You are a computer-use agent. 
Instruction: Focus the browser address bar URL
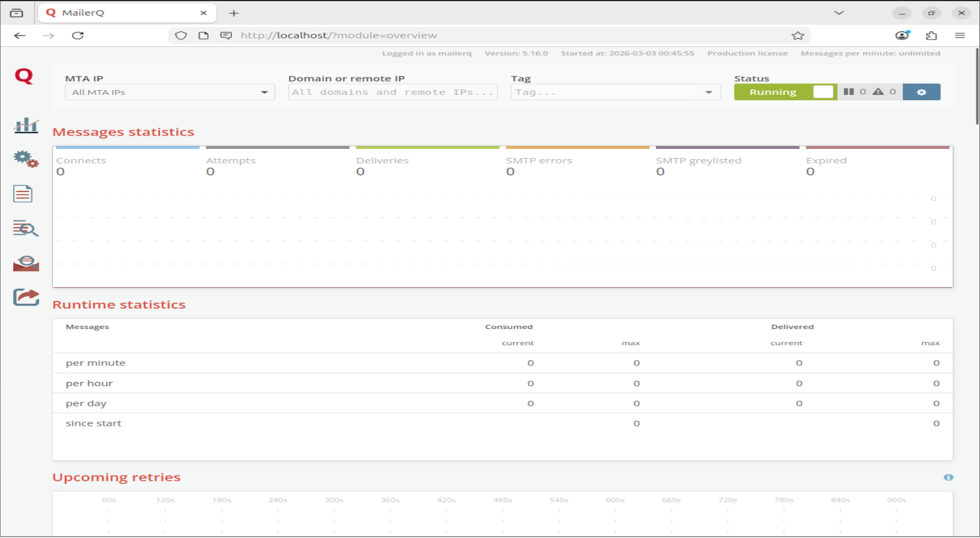click(x=339, y=35)
